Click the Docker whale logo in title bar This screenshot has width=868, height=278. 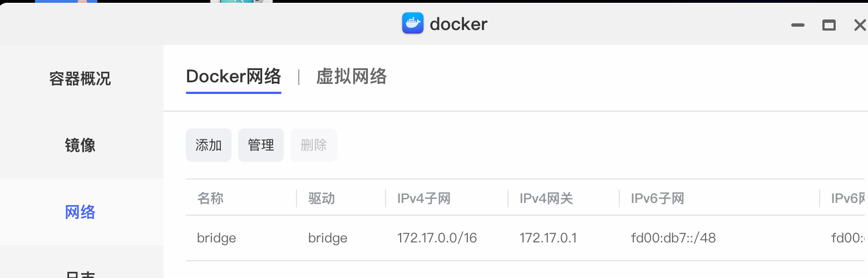coord(413,24)
